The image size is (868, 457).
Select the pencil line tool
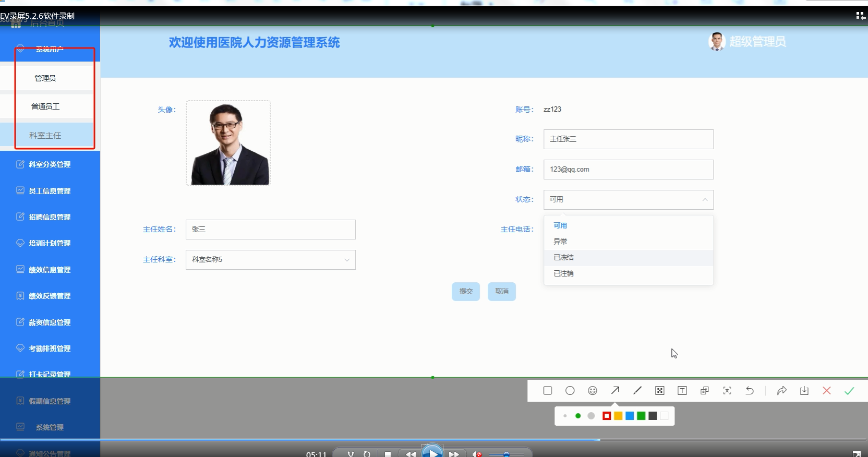pos(637,391)
